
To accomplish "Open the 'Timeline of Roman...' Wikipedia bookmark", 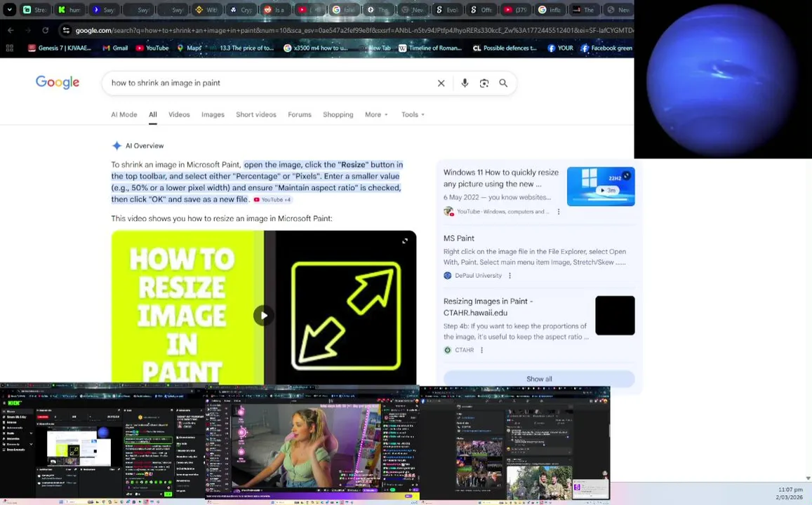I will (x=430, y=48).
